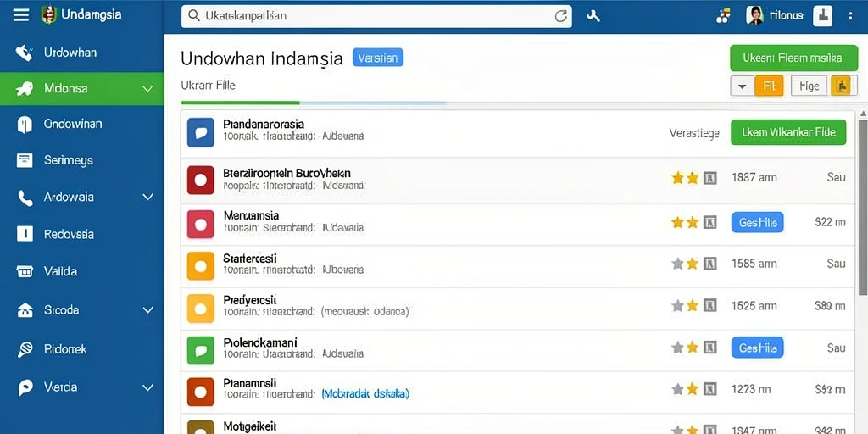Image resolution: width=868 pixels, height=434 pixels.
Task: Click the 1887 arm value
Action: click(x=754, y=178)
